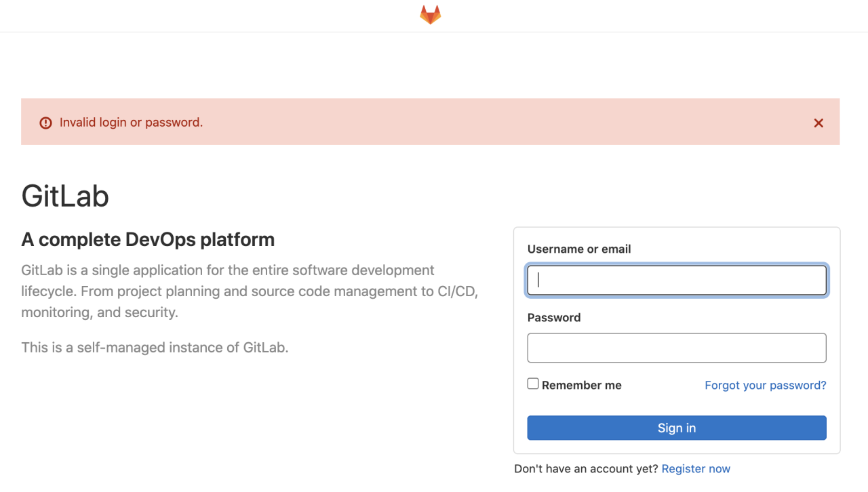Dismiss the invalid login alert
868x492 pixels.
point(818,123)
